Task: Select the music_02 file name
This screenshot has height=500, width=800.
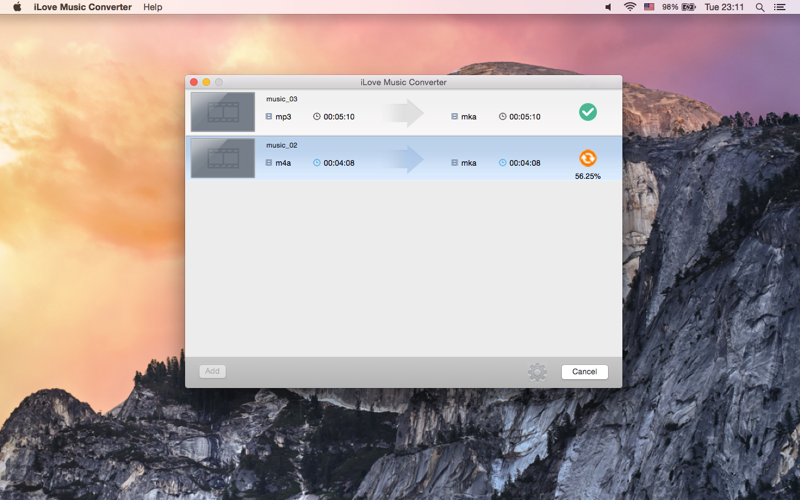Action: click(x=282, y=145)
